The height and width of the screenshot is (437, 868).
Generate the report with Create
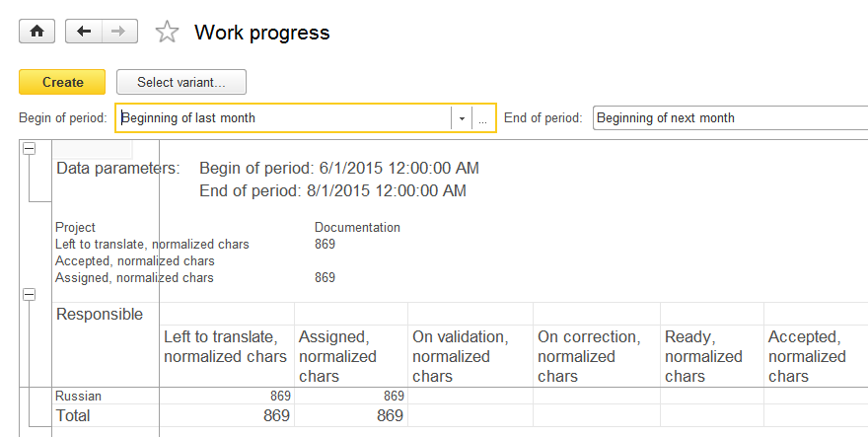point(62,82)
